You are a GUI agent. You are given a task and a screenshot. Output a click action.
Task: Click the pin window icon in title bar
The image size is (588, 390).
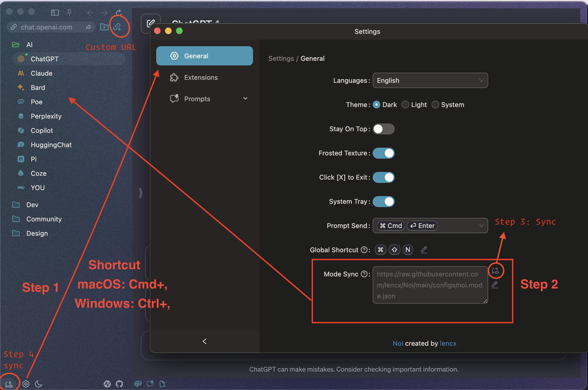coord(69,12)
